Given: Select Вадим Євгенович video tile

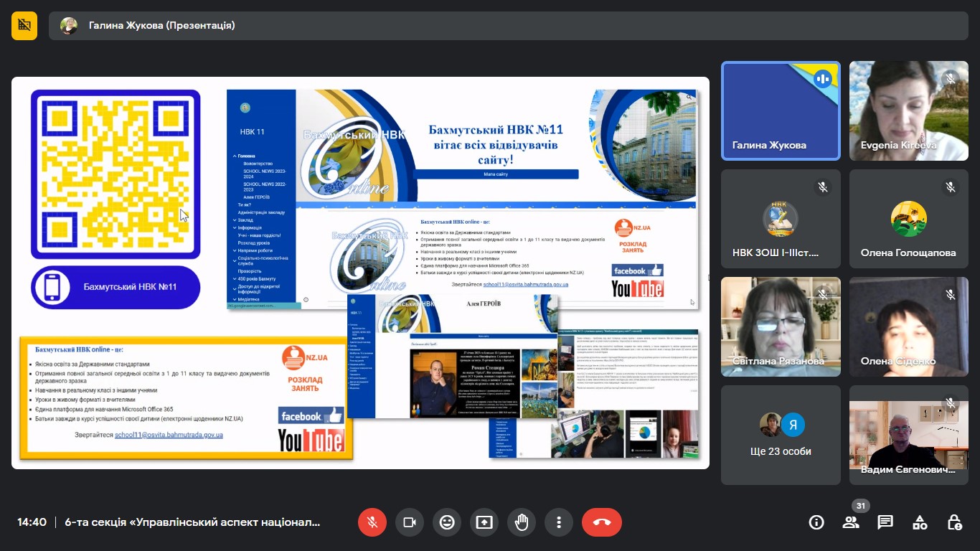Looking at the screenshot, I should pos(909,435).
